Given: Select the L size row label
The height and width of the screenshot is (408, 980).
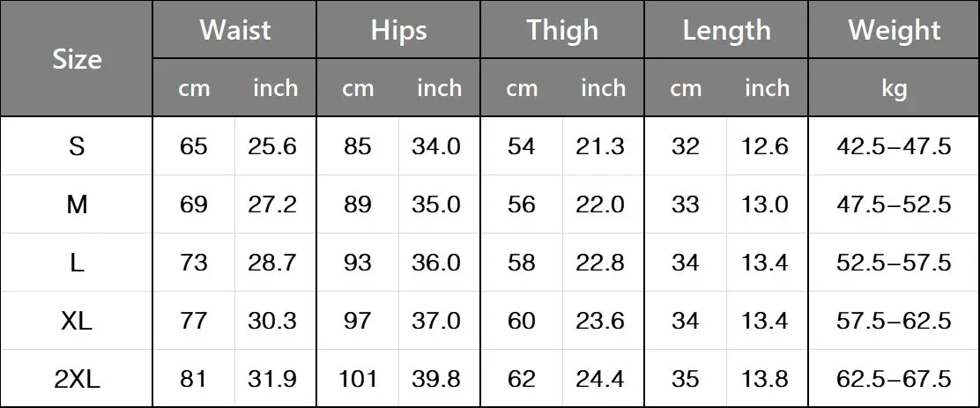Looking at the screenshot, I should pyautogui.click(x=77, y=263).
